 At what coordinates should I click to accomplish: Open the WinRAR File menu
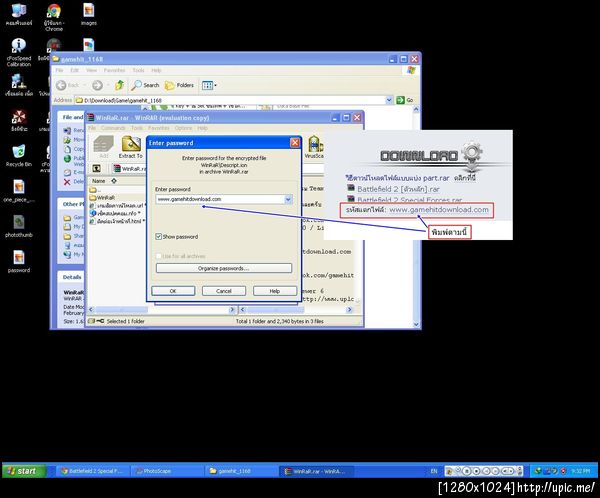[x=92, y=128]
